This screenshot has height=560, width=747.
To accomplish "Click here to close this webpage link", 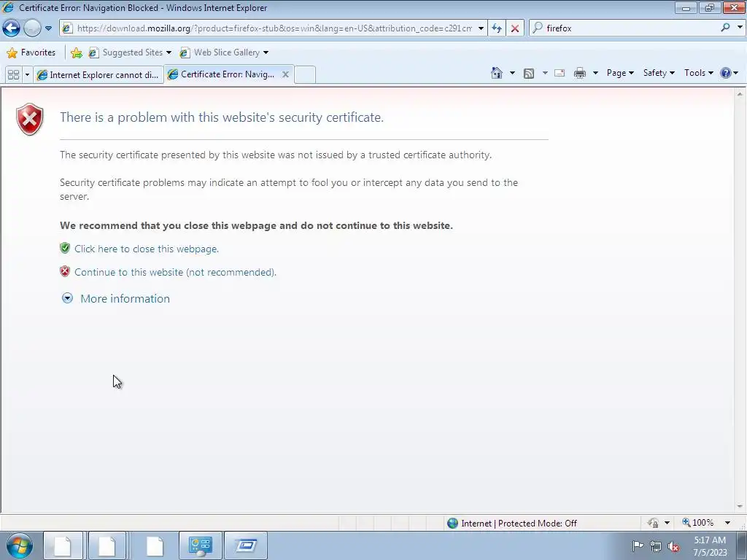I will tap(147, 249).
